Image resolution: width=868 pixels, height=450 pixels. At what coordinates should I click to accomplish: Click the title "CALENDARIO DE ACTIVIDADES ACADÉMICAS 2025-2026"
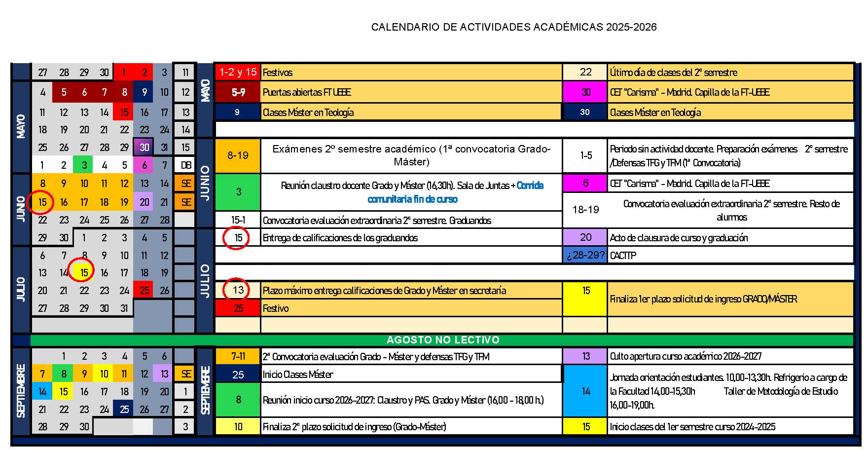(x=514, y=27)
